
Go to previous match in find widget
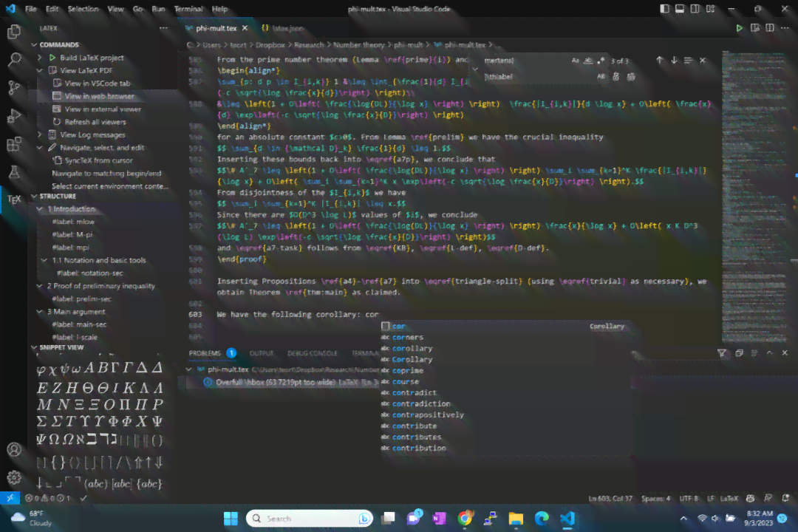660,60
